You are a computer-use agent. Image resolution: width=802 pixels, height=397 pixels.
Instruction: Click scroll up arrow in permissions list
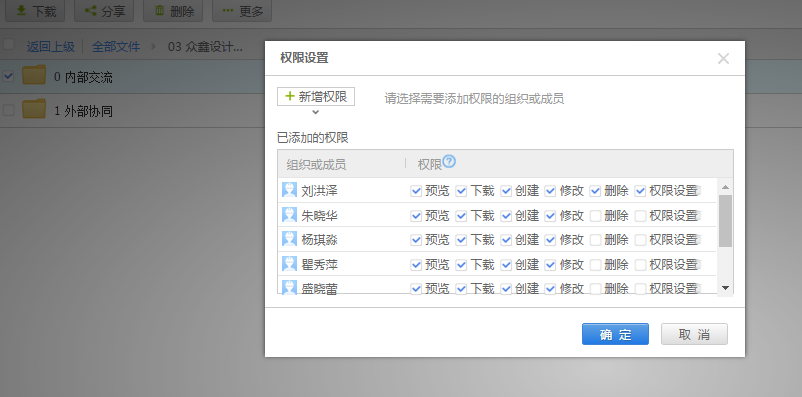(x=725, y=187)
